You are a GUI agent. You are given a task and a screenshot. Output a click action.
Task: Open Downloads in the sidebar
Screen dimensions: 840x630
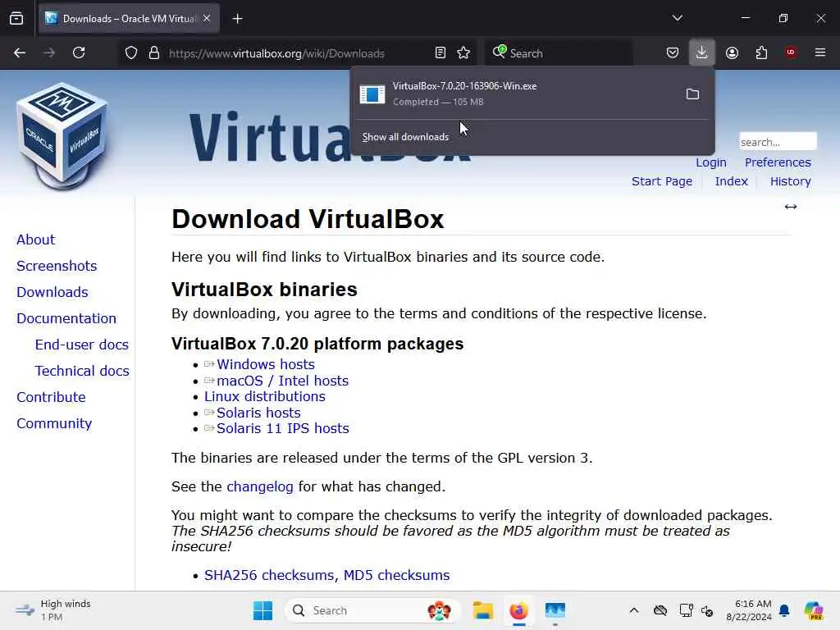point(52,292)
